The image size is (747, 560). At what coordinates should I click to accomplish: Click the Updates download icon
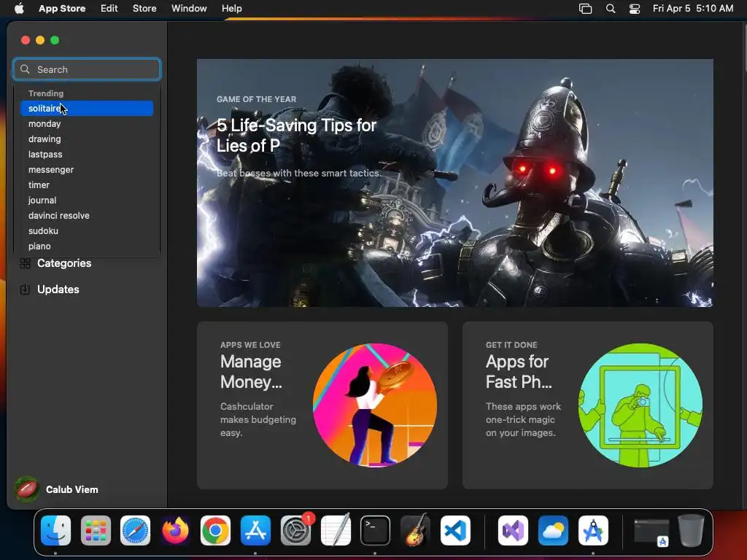[x=25, y=289]
